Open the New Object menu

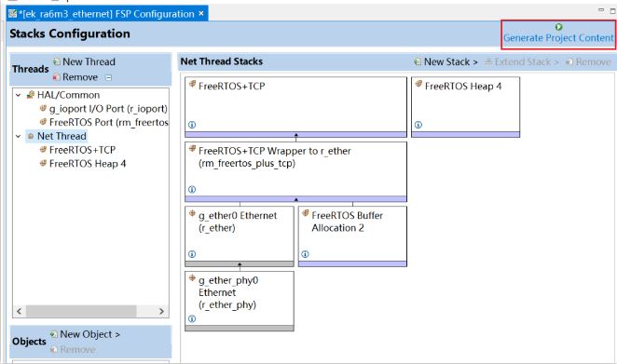tap(86, 334)
